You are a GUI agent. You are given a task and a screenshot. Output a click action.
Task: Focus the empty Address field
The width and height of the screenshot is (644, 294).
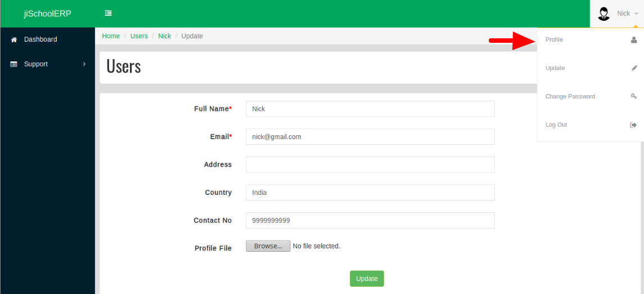coord(370,164)
